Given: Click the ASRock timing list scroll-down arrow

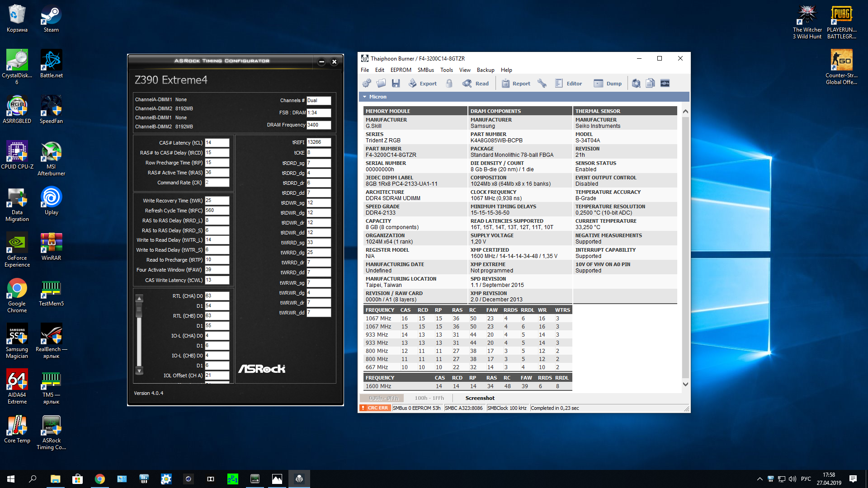Looking at the screenshot, I should pos(139,371).
